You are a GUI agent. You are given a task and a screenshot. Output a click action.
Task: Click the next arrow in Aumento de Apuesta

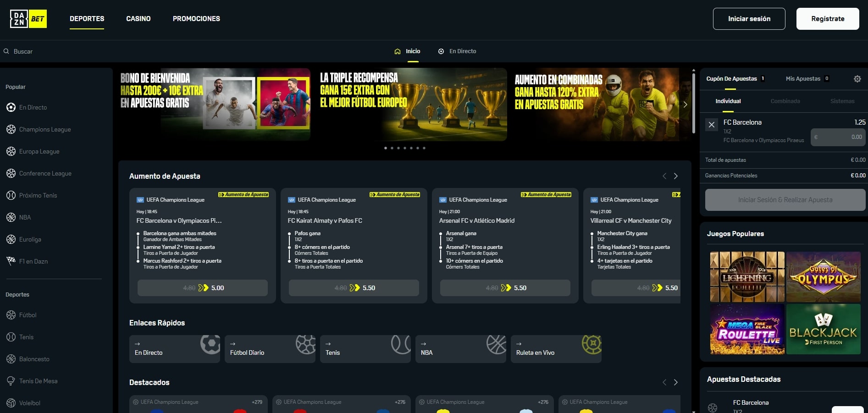[675, 176]
